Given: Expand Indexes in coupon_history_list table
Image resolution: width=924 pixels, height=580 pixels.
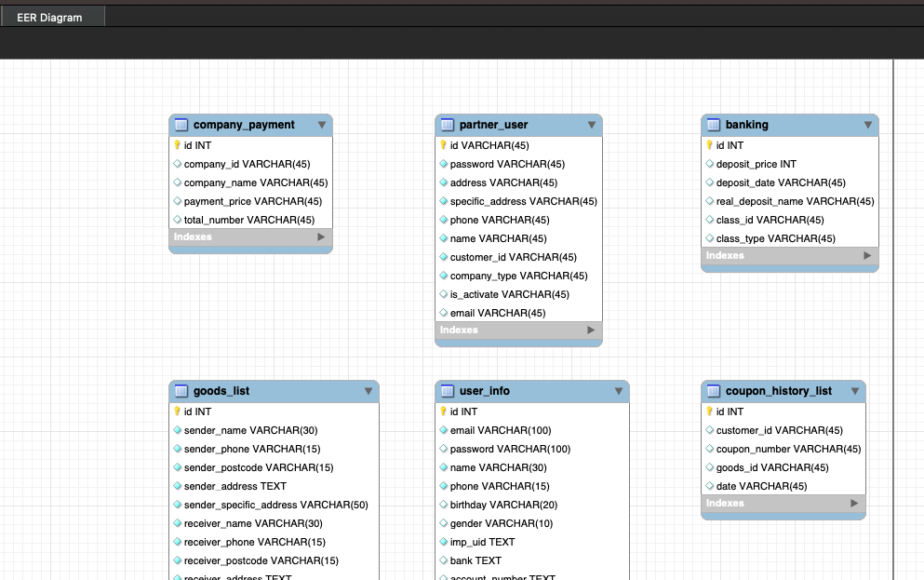Looking at the screenshot, I should point(854,504).
